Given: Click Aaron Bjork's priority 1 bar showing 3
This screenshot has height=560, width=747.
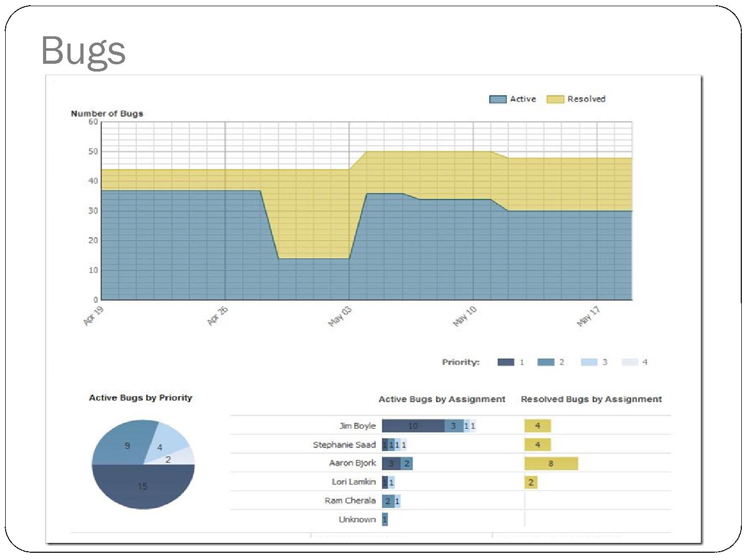Looking at the screenshot, I should tap(391, 464).
